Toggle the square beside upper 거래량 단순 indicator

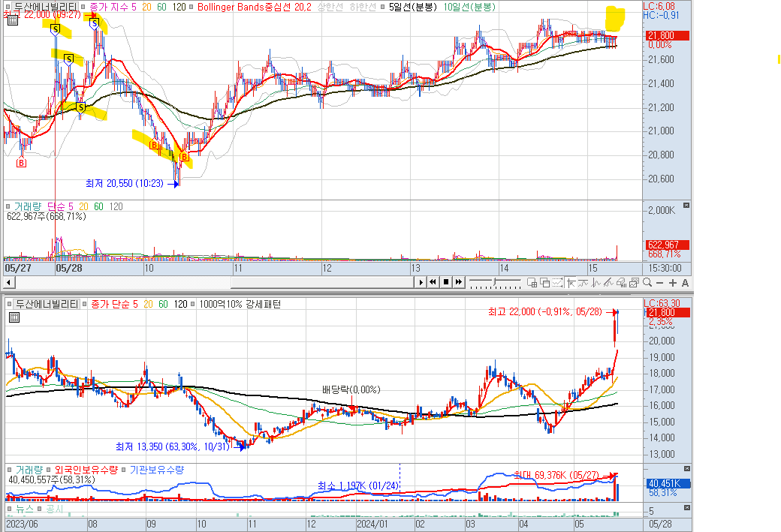coord(8,206)
